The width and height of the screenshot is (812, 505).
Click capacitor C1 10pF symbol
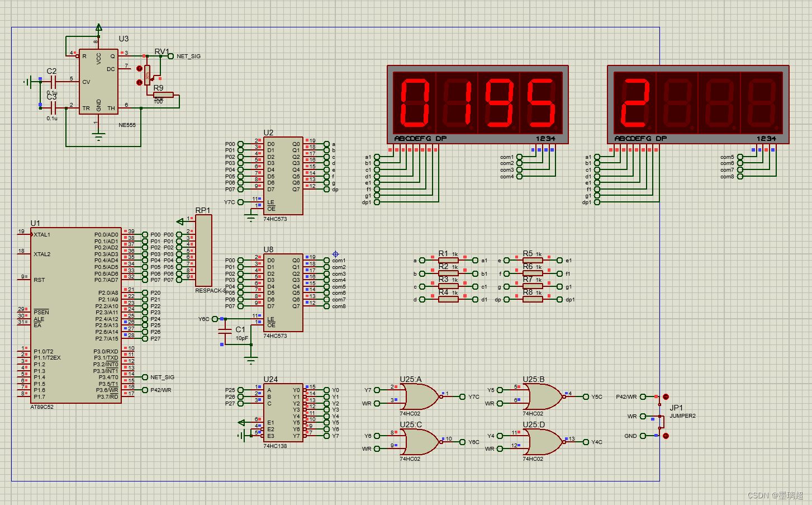pyautogui.click(x=225, y=332)
